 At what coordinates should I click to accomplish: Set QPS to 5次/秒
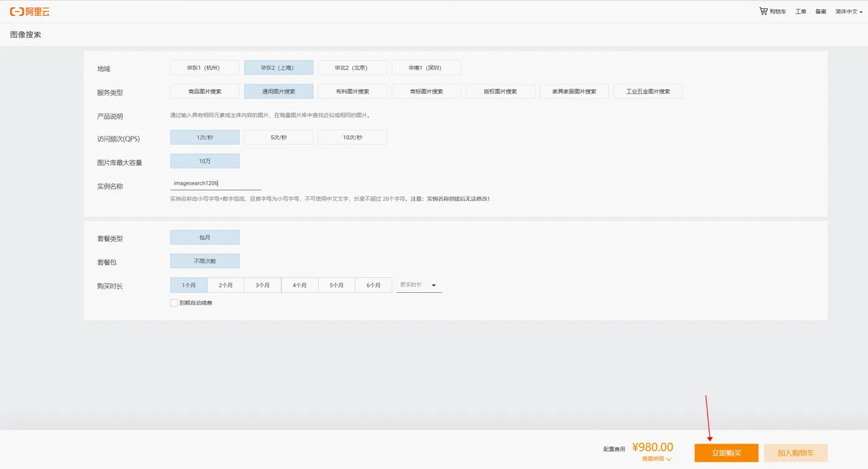pos(278,137)
